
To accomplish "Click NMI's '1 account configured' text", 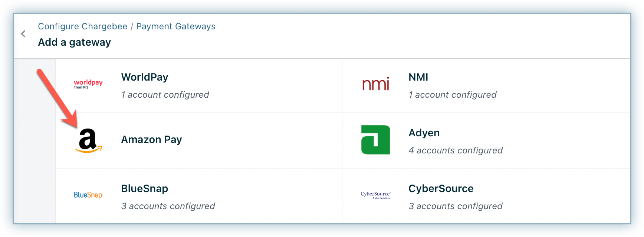I will pyautogui.click(x=452, y=95).
